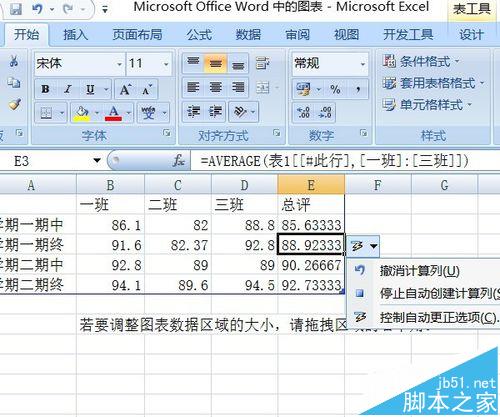Click the accounting number format icon
Image resolution: width=500 pixels, height=417 pixels.
point(303,89)
